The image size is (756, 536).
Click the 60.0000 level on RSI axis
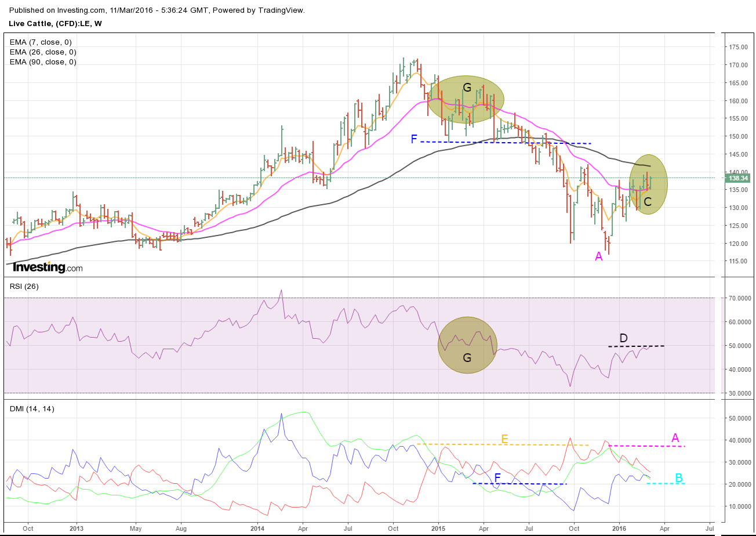tap(740, 322)
